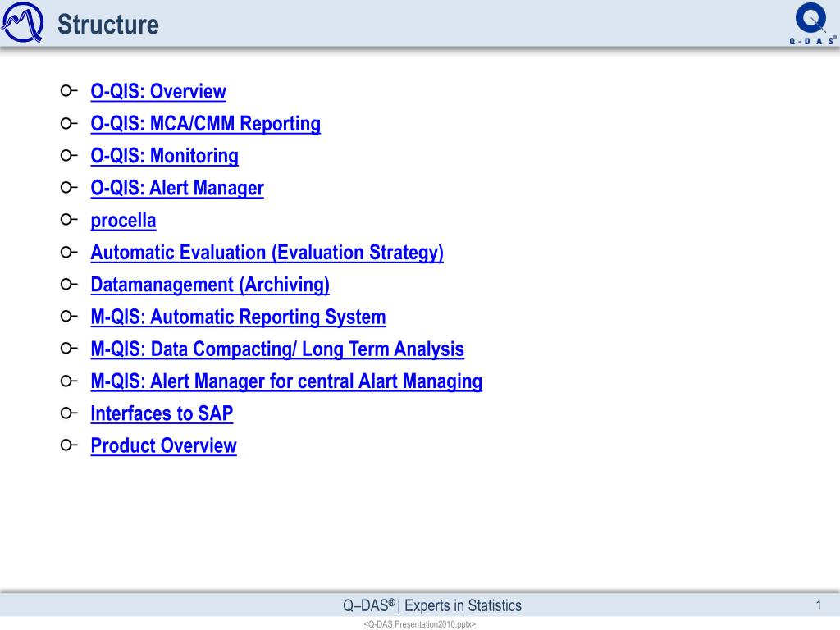Click the bullet icon beside Interfaces to SAP

69,412
